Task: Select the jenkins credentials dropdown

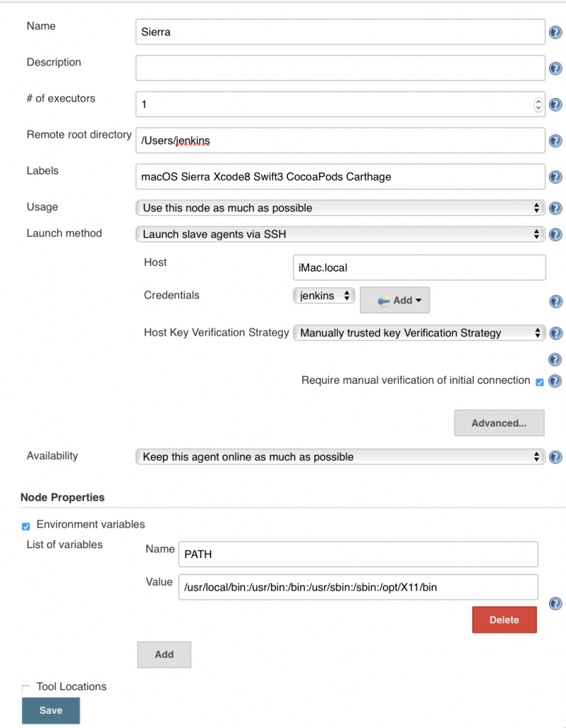Action: click(x=324, y=296)
